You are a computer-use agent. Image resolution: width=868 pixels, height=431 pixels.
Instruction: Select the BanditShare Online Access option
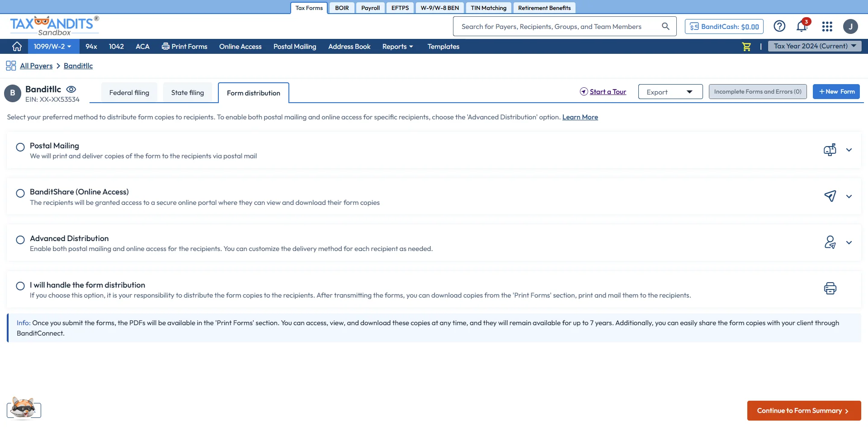(20, 193)
